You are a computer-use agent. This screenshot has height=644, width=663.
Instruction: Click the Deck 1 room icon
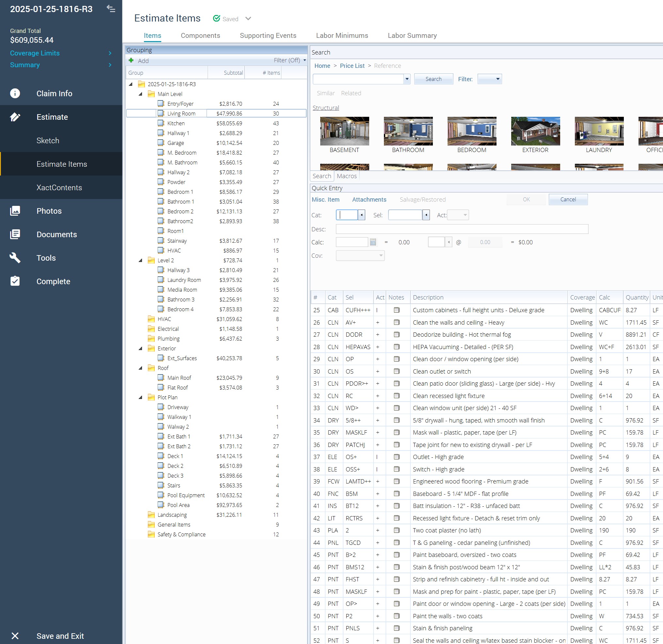coord(161,456)
